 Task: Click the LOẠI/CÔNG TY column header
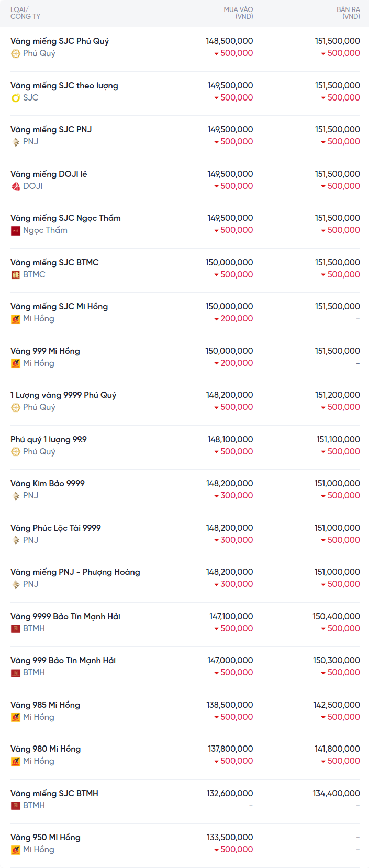25,13
